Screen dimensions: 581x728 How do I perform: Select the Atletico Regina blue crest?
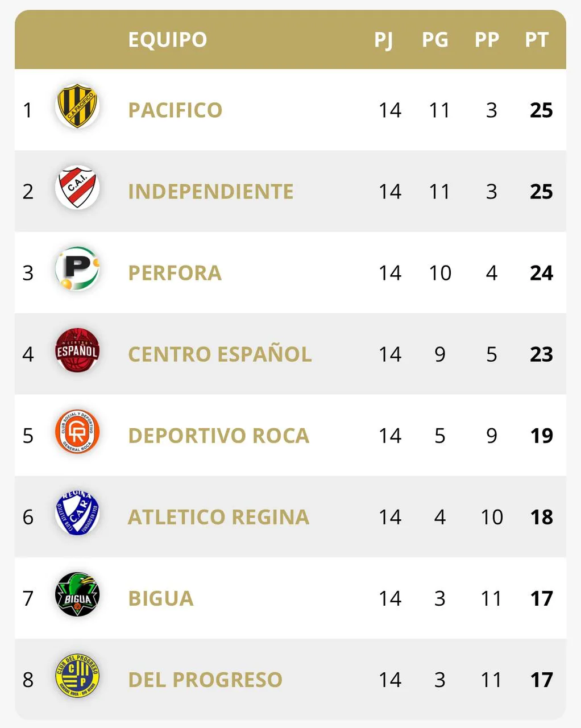(77, 514)
